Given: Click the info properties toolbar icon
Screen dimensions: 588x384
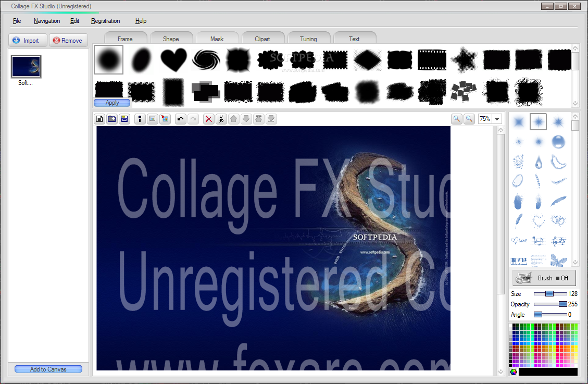Looking at the screenshot, I should [x=140, y=119].
